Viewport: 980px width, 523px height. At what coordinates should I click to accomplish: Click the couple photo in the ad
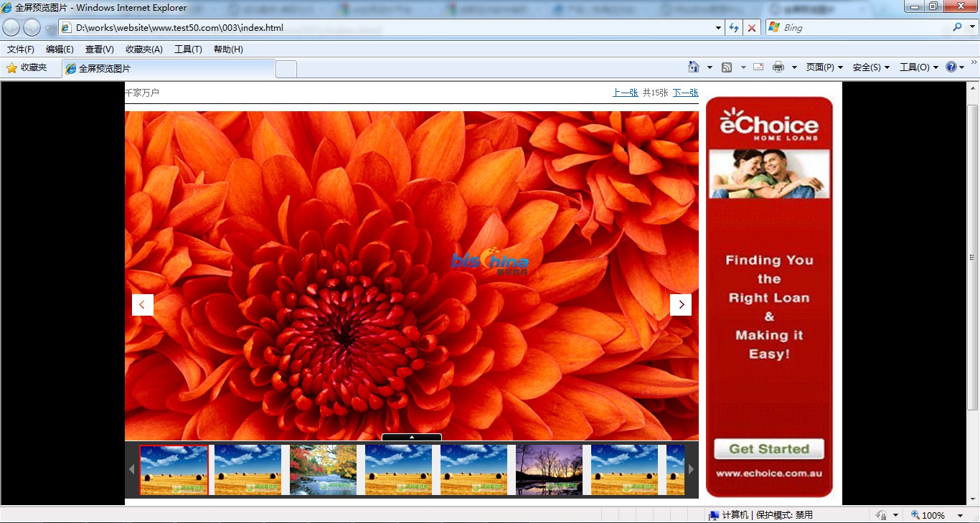click(x=769, y=174)
